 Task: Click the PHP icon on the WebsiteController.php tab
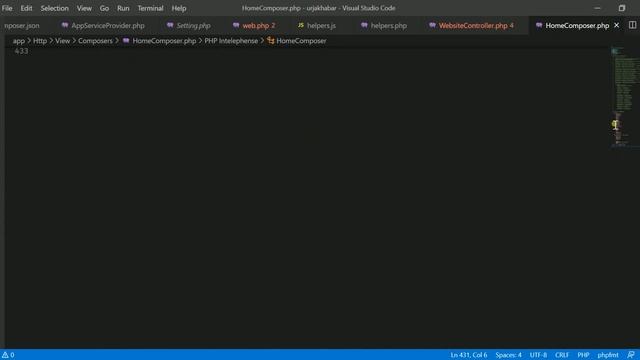432,25
